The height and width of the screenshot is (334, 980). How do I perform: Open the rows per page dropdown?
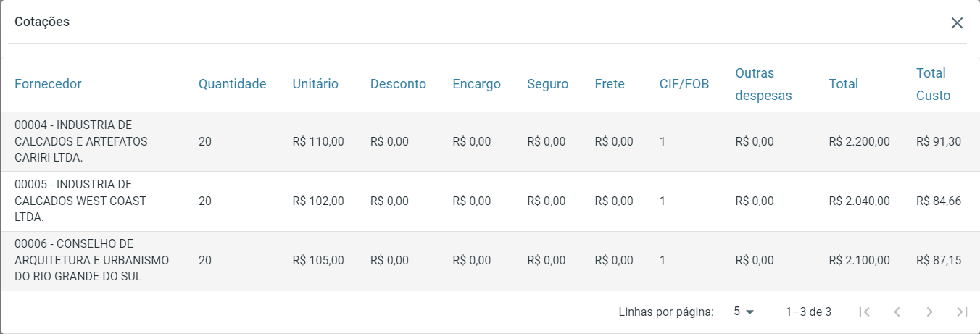pos(744,312)
